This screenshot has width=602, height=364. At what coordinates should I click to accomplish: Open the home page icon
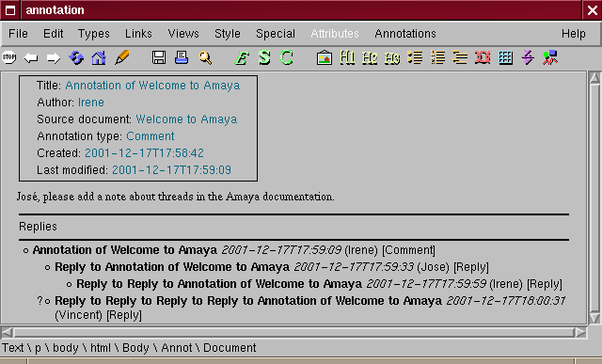[x=99, y=58]
